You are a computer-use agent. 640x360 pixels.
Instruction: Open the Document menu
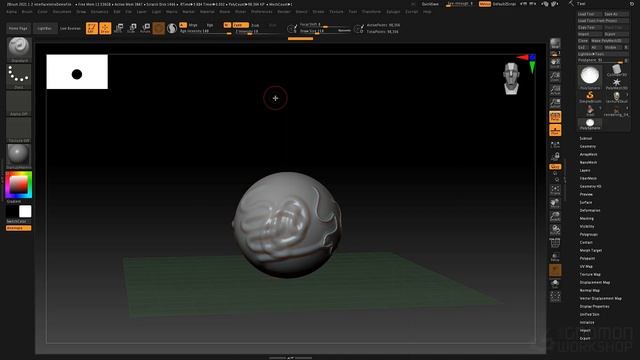[x=62, y=12]
